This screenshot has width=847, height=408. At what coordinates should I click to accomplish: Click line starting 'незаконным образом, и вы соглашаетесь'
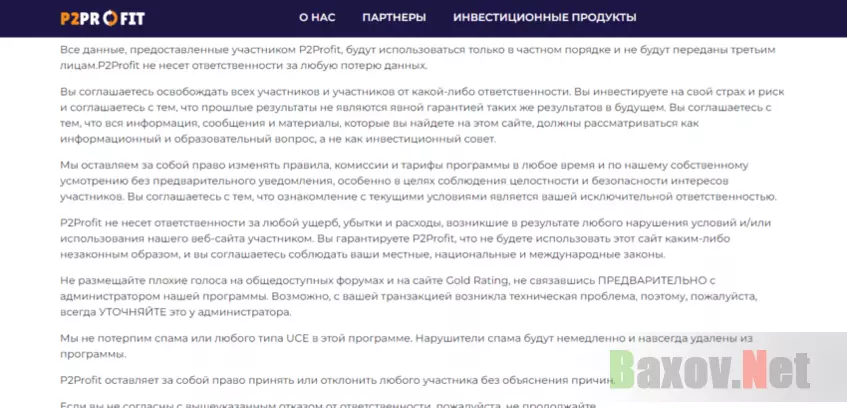363,255
